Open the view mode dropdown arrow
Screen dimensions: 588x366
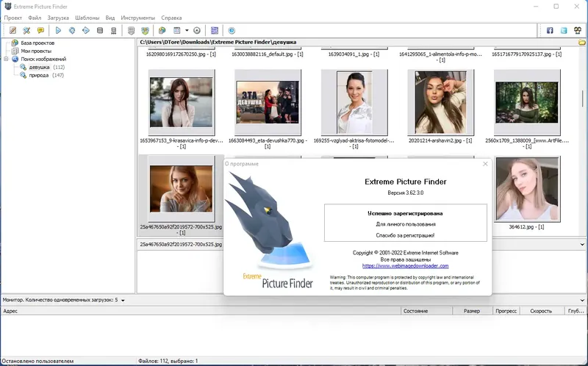click(187, 30)
